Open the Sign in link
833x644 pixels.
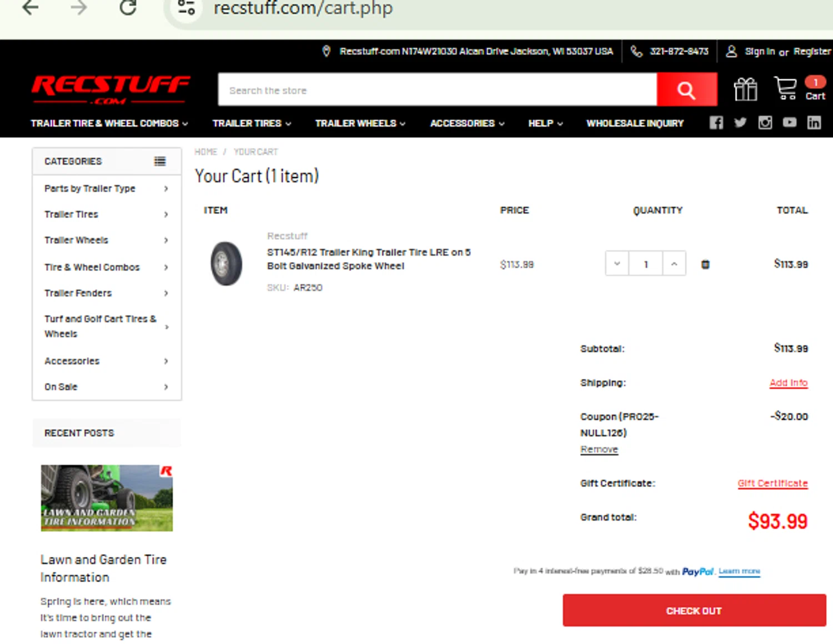[x=760, y=51]
